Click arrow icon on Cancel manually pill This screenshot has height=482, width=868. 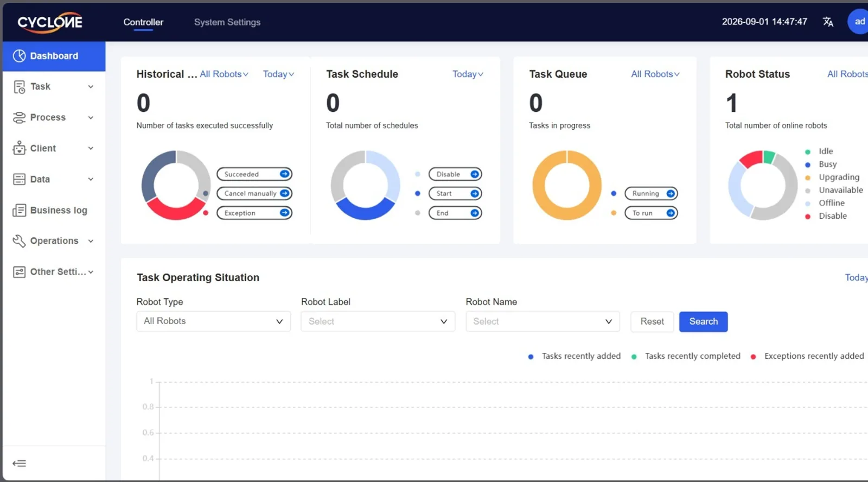(x=284, y=193)
